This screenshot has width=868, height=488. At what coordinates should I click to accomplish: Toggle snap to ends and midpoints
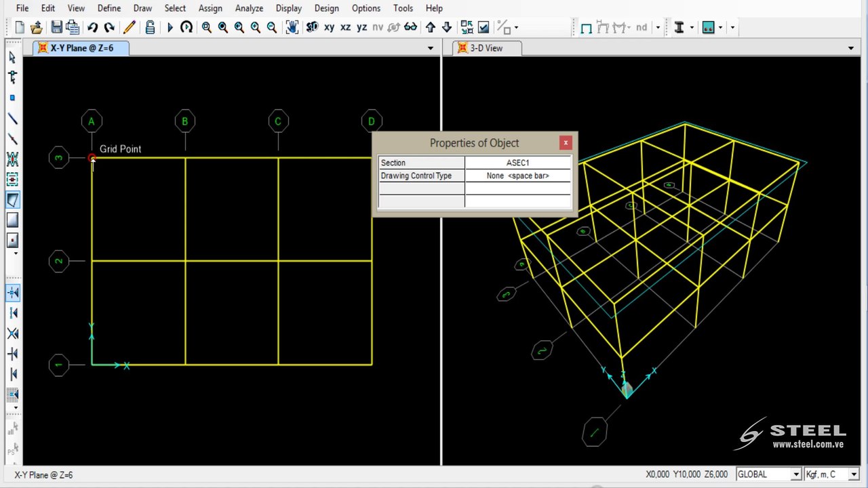pos(12,313)
